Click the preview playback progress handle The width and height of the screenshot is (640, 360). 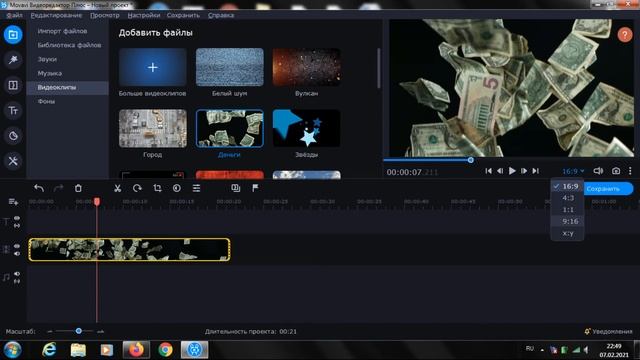coord(471,160)
